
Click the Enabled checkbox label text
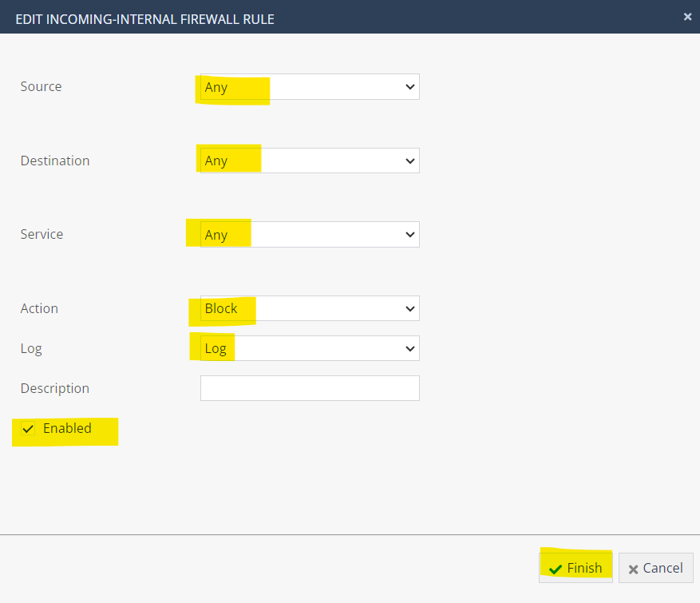[x=67, y=428]
